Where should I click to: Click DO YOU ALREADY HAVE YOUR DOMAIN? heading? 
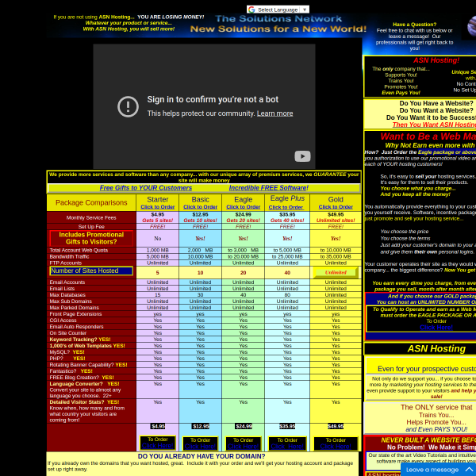(202, 456)
